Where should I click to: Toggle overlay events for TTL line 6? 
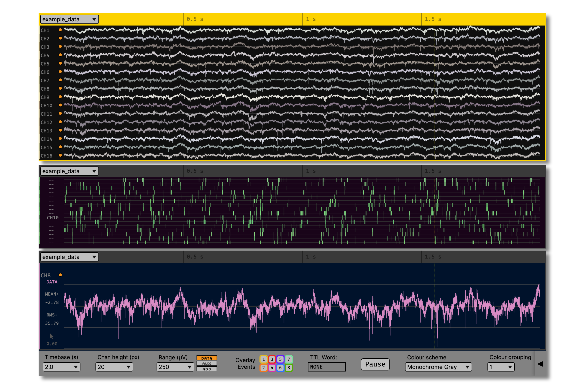click(x=281, y=367)
